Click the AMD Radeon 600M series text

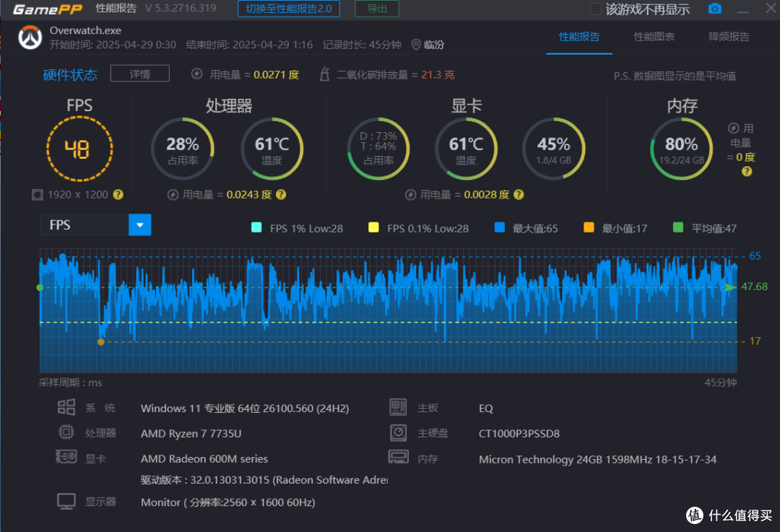coord(204,458)
